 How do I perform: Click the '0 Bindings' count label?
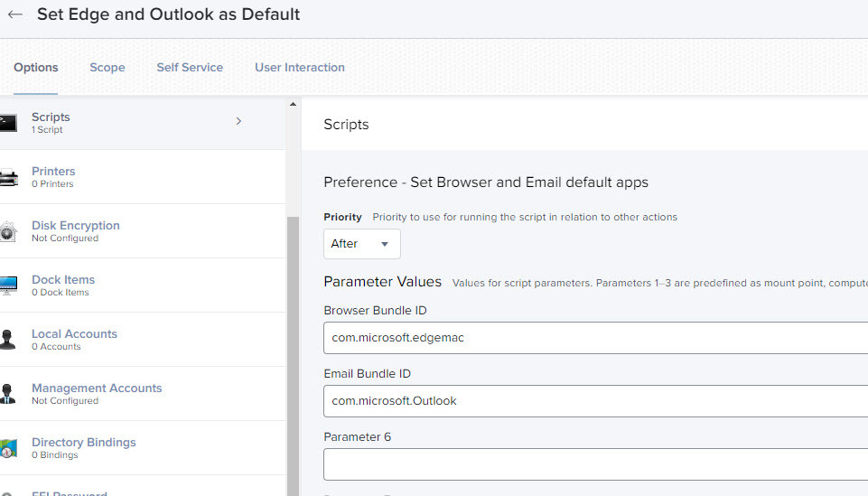point(55,455)
